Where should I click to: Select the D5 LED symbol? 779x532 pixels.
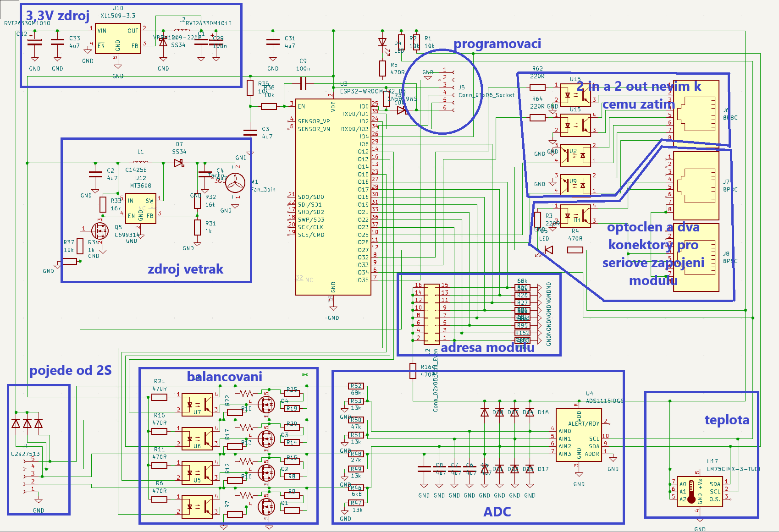(548, 250)
